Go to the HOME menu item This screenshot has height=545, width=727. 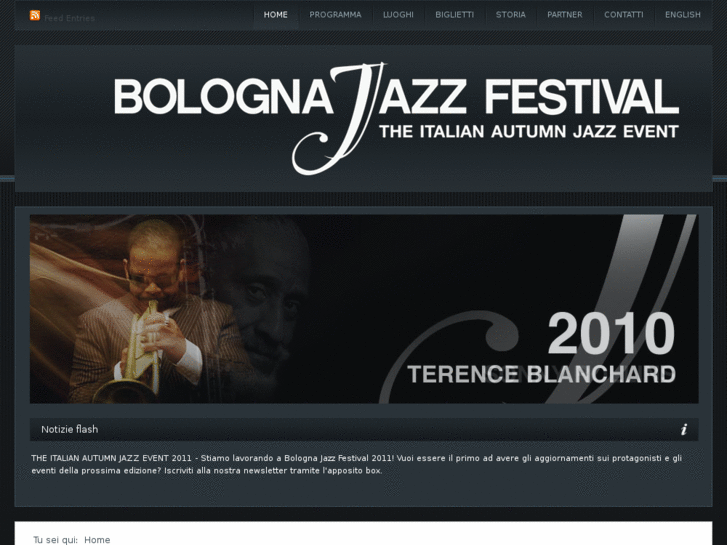[x=275, y=15]
